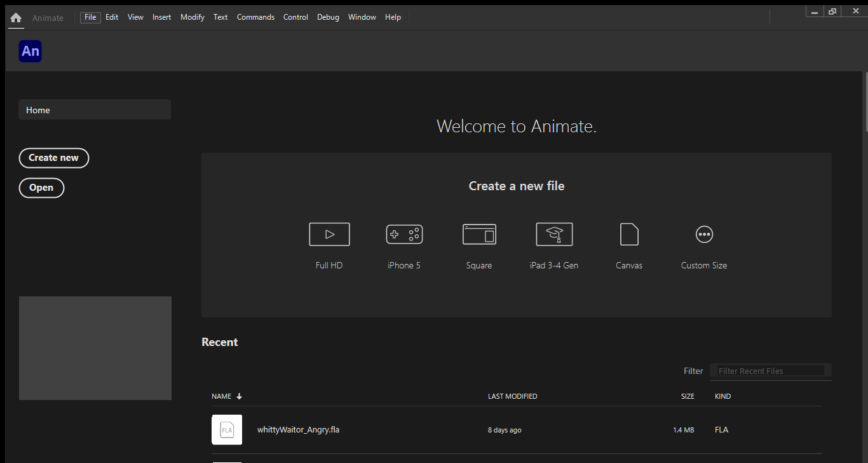
Task: Choose the Square preset icon
Action: tap(479, 234)
